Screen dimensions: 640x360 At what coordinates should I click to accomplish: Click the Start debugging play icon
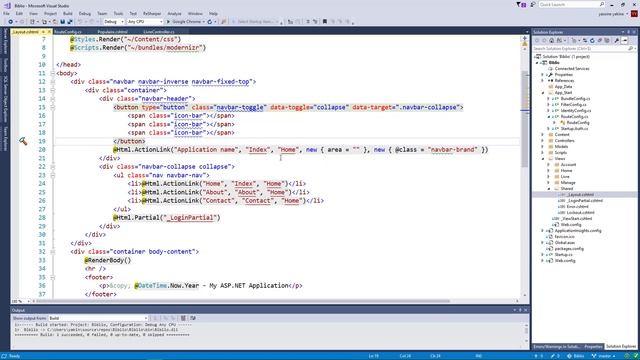pos(168,22)
